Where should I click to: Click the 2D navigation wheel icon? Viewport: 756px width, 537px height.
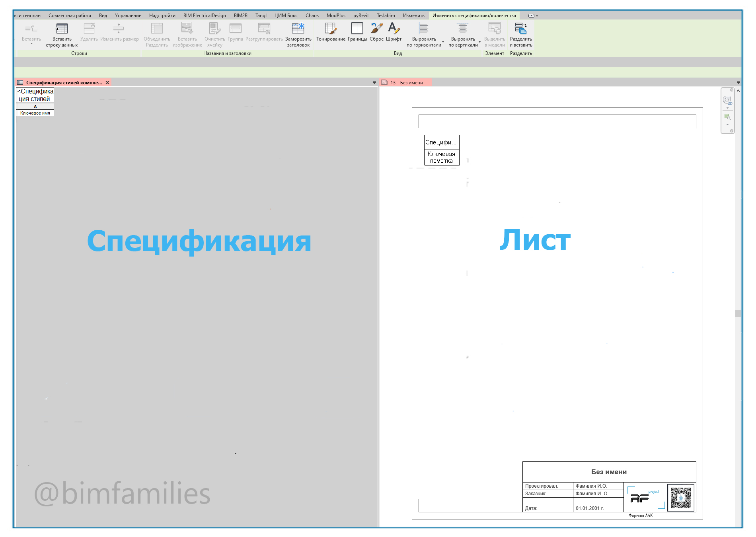coord(727,100)
